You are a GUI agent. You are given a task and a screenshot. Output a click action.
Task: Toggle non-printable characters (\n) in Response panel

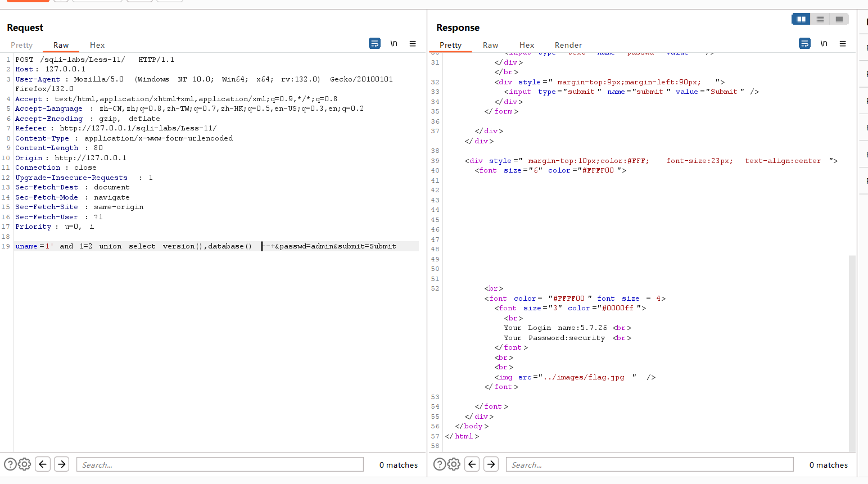point(824,43)
